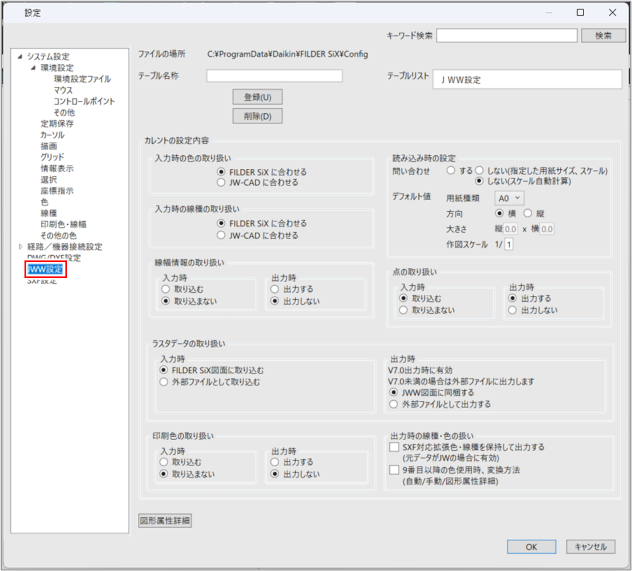The image size is (632, 571).
Task: Select 定期保存 in the settings tree
Action: point(57,123)
